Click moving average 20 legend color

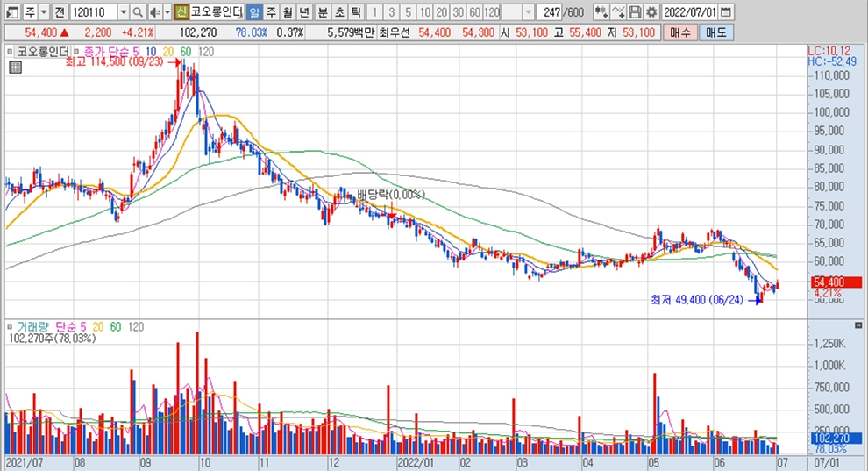click(168, 52)
